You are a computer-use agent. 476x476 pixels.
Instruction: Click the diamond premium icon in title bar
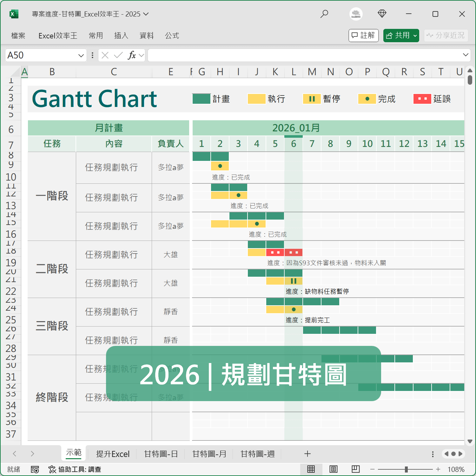click(x=382, y=14)
